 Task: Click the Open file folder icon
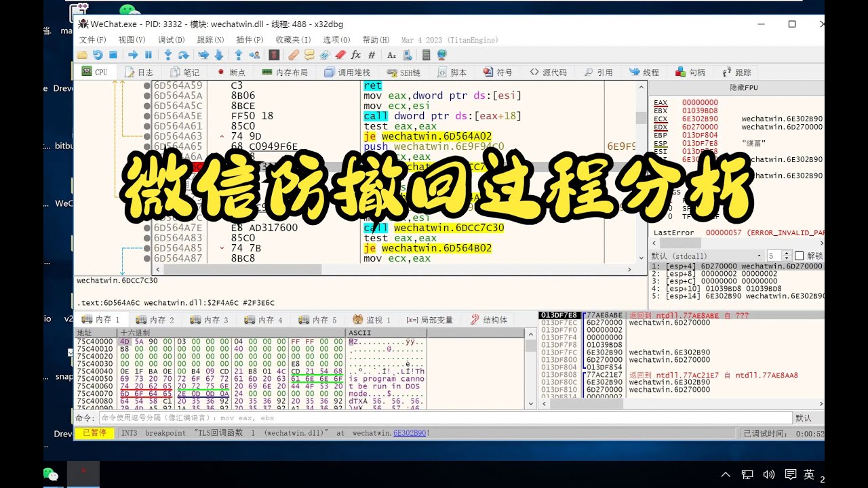coord(82,55)
